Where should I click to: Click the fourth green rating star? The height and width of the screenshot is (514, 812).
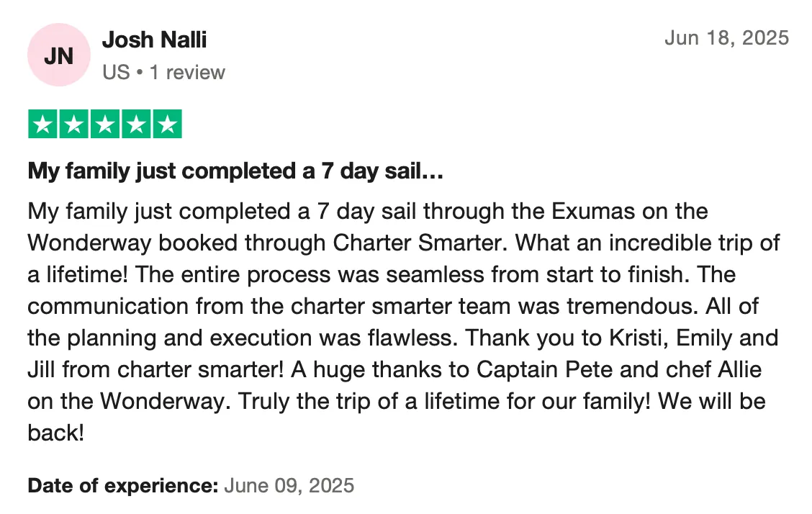[136, 125]
